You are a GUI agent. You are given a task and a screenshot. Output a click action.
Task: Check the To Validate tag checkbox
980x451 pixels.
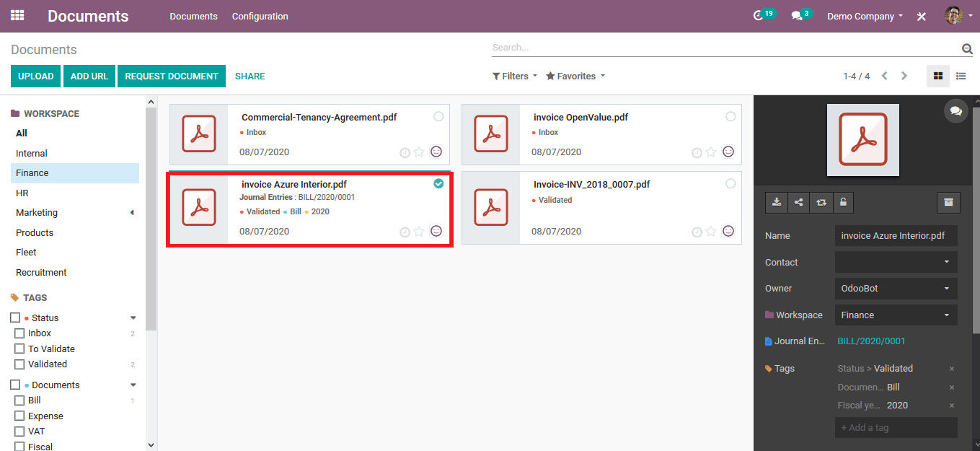tap(20, 349)
